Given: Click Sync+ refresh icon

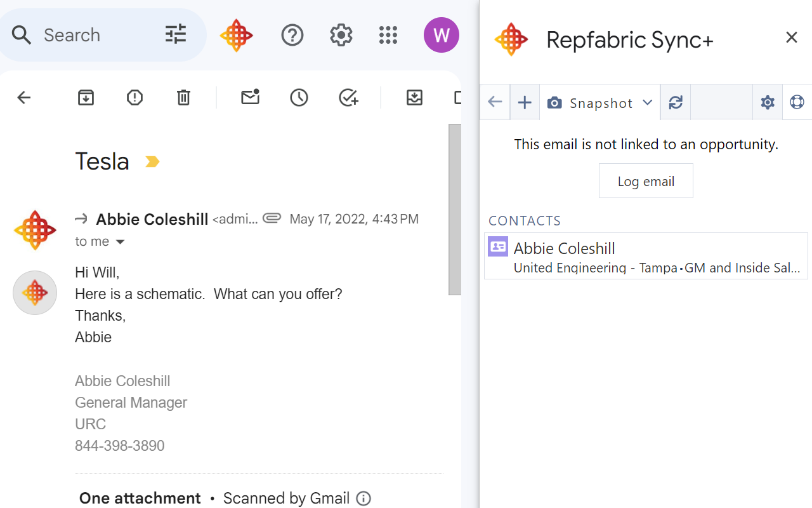Looking at the screenshot, I should tap(676, 102).
